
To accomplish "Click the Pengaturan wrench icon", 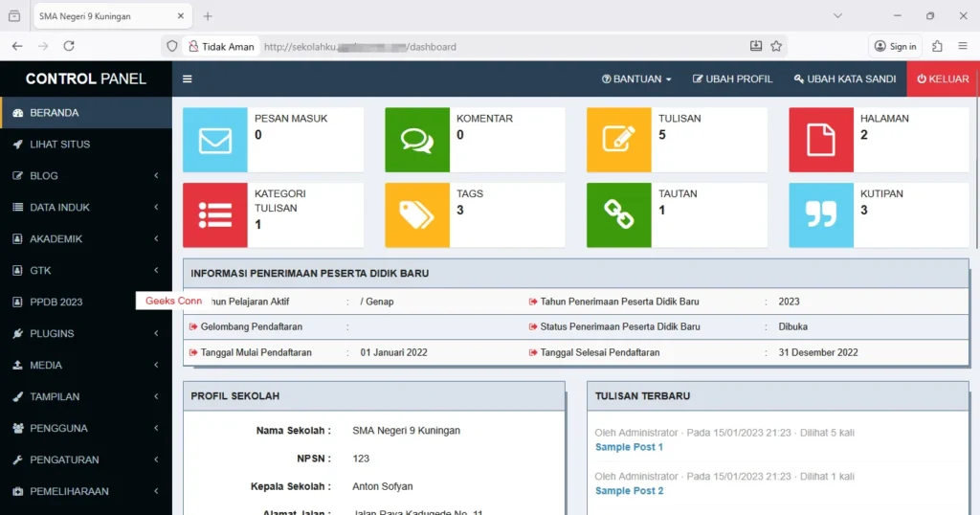I will pyautogui.click(x=17, y=460).
